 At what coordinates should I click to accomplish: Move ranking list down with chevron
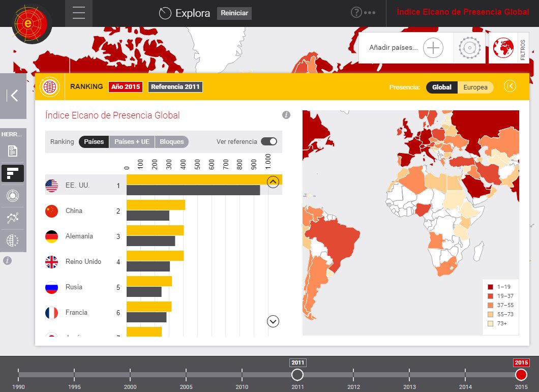click(x=273, y=321)
